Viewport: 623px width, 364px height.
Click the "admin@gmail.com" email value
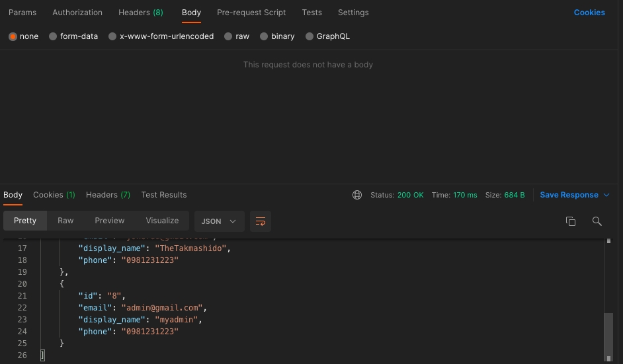pyautogui.click(x=162, y=308)
